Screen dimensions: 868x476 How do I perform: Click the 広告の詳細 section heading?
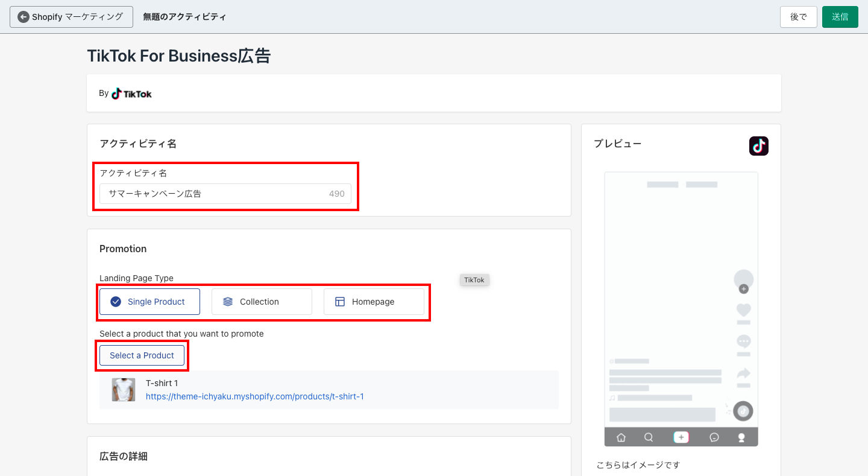[x=124, y=456]
